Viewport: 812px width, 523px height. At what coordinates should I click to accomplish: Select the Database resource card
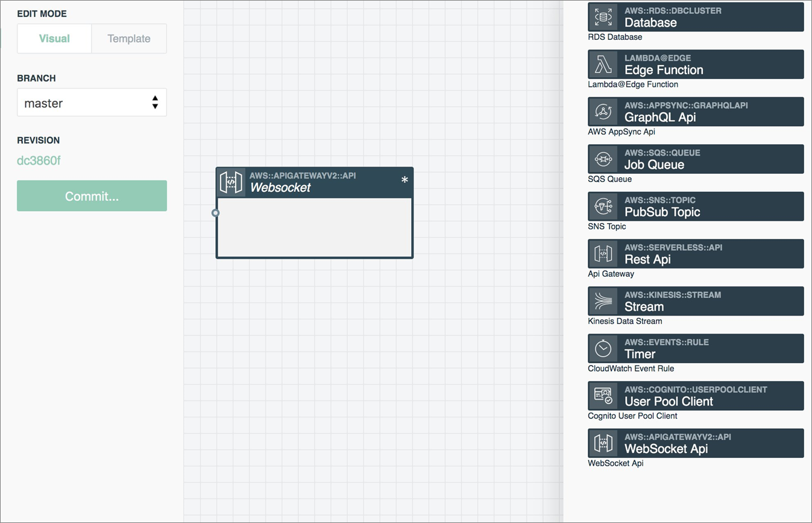(696, 17)
